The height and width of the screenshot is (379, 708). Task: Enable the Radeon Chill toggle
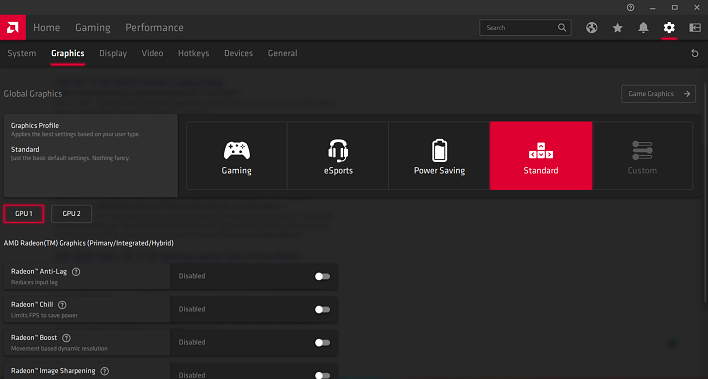322,309
